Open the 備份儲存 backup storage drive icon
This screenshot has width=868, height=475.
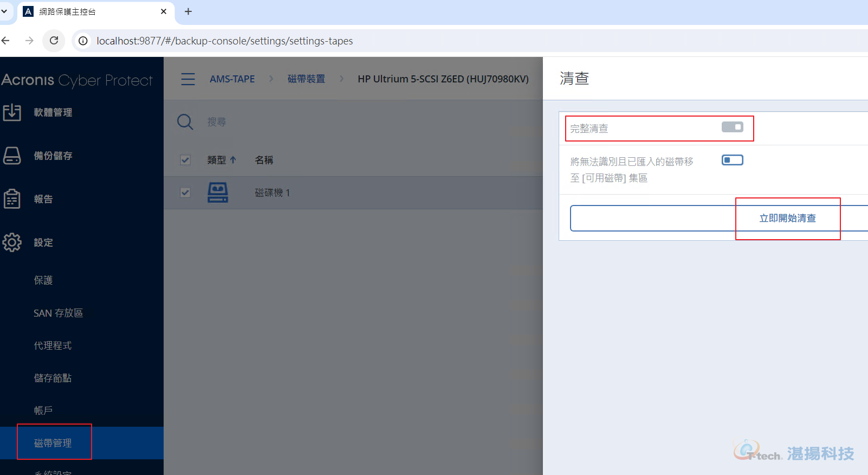tap(12, 156)
